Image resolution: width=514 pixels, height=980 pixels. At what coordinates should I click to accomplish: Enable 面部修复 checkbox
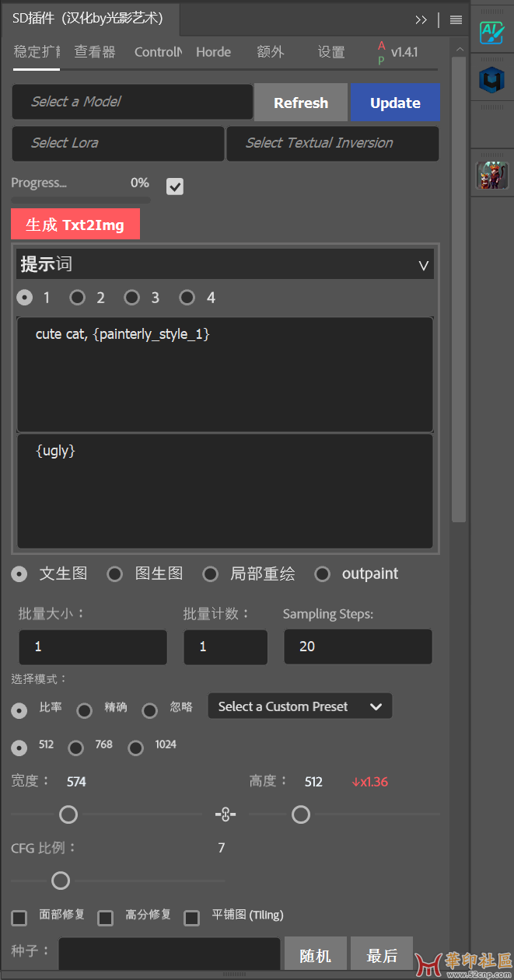19,919
